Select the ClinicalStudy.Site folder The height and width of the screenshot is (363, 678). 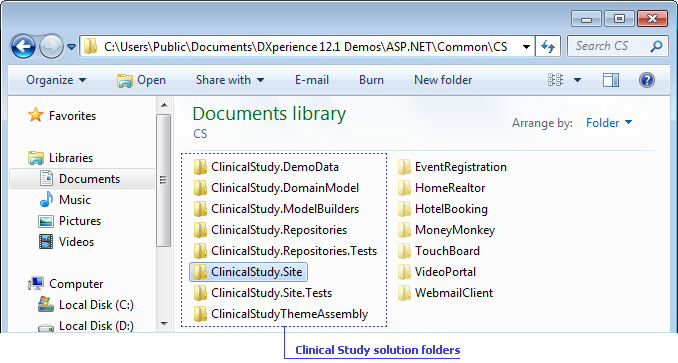pos(248,272)
